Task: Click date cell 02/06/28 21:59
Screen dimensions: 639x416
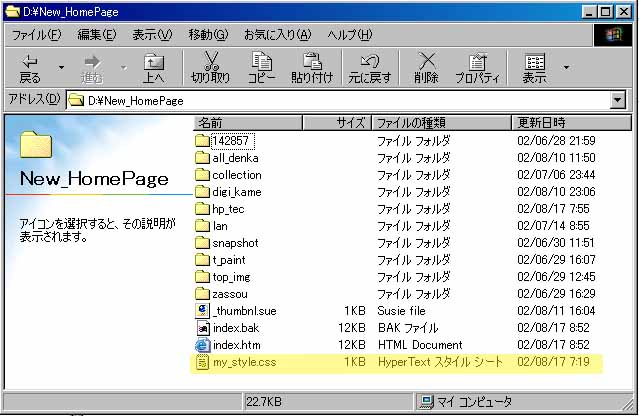Action: [x=556, y=141]
